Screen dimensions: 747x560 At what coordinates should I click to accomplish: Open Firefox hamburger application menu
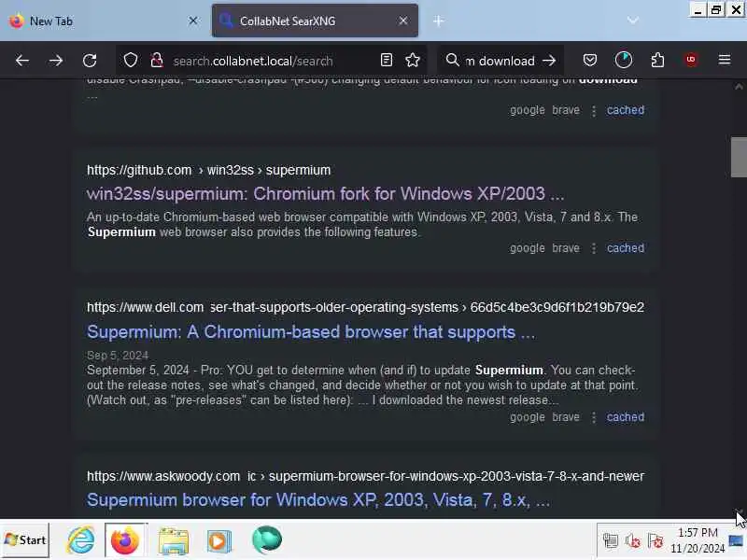click(725, 60)
